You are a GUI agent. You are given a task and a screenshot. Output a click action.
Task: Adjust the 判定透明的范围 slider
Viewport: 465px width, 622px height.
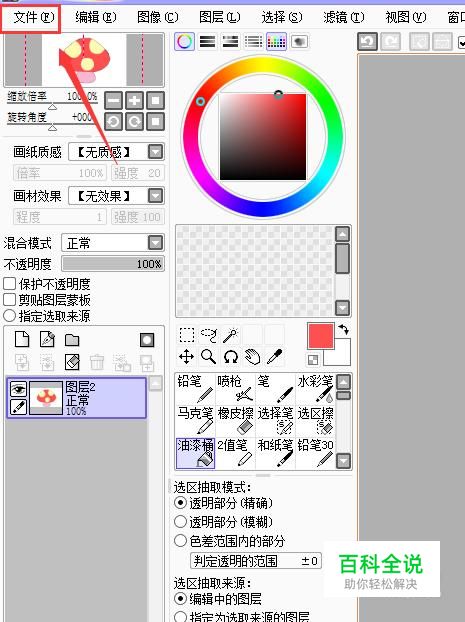256,561
